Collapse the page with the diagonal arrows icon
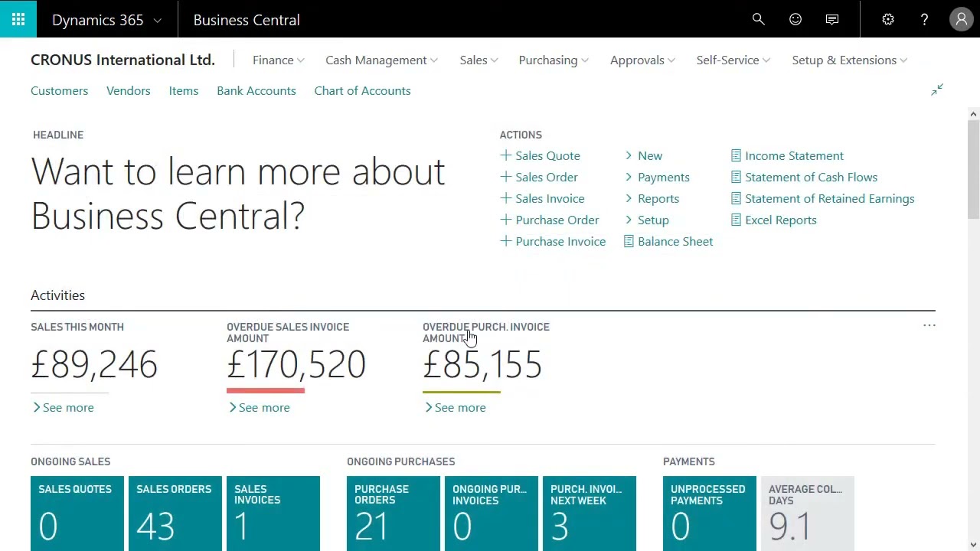 pos(936,90)
